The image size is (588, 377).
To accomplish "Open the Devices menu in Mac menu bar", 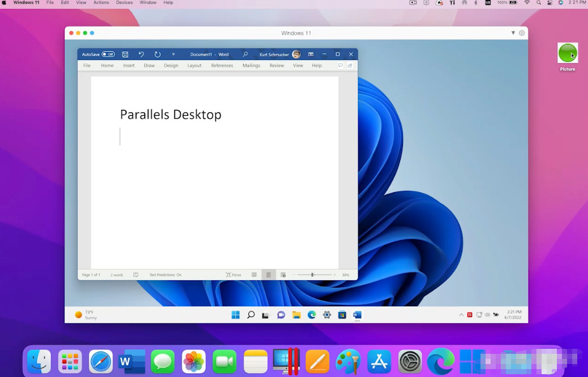I will point(125,3).
